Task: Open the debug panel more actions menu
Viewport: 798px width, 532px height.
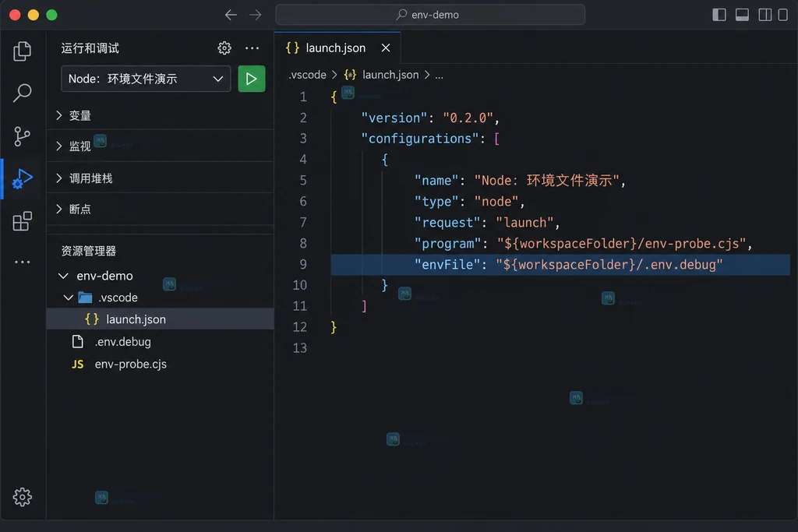Action: 252,48
